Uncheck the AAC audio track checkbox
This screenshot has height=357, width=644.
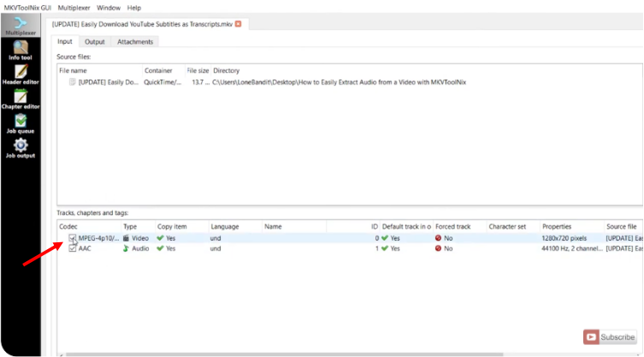click(x=73, y=248)
